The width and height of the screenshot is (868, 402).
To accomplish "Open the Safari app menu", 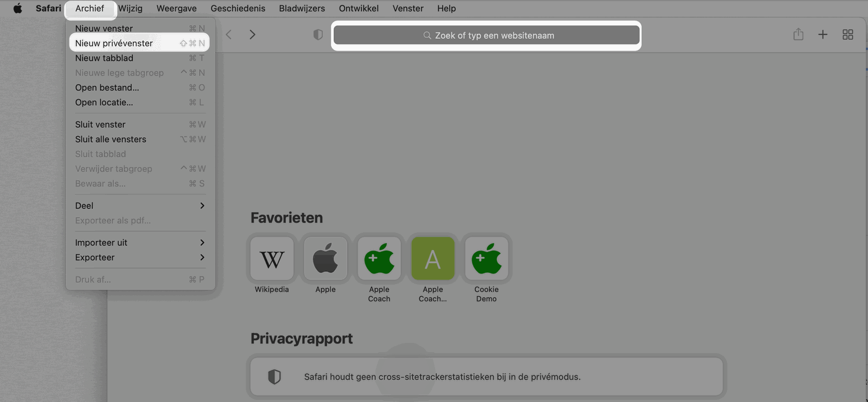I will 48,8.
